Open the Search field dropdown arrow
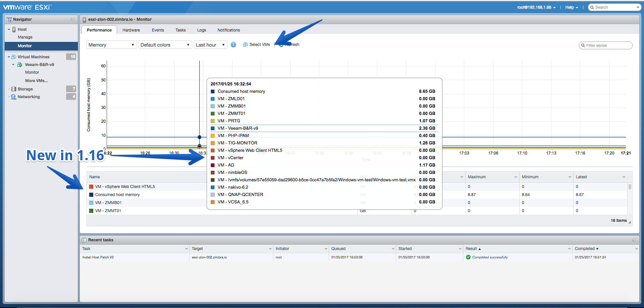 (x=638, y=7)
